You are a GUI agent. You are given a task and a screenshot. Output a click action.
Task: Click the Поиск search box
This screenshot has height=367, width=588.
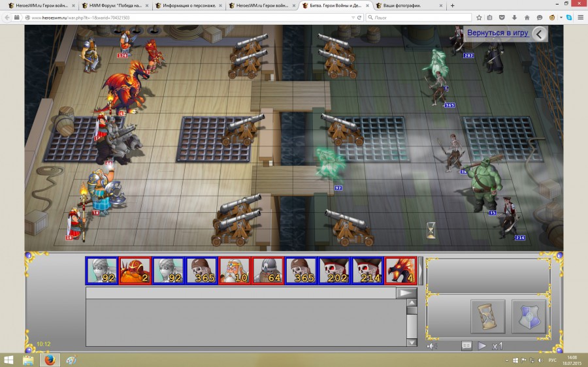tap(419, 17)
